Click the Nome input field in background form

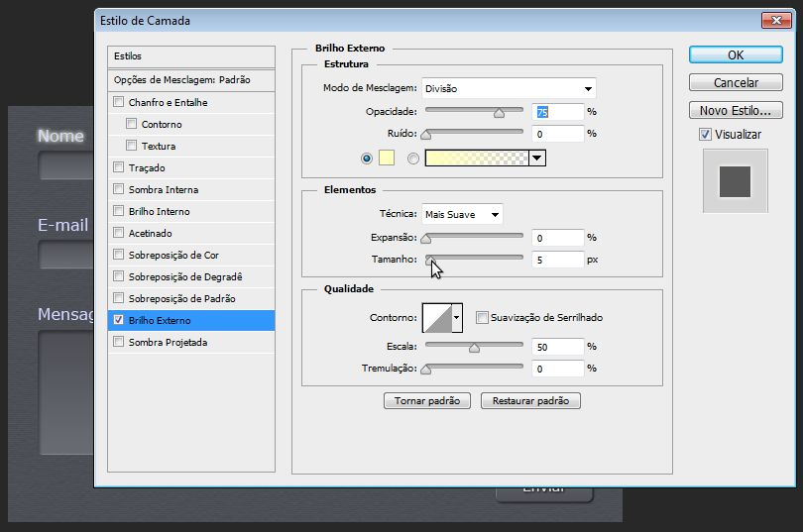pyautogui.click(x=66, y=164)
